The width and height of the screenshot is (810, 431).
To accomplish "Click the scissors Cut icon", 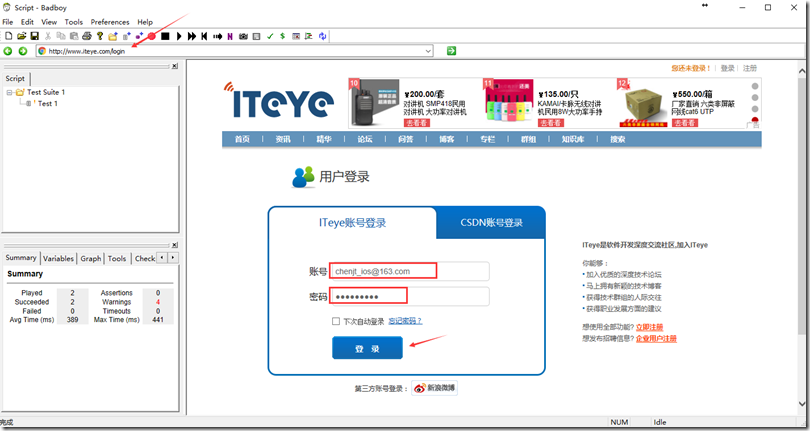I will (x=48, y=36).
